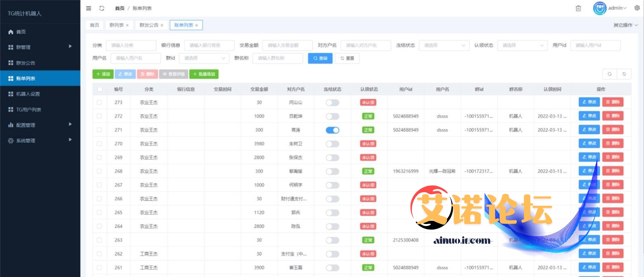Check the checkbox for row 272
The image size is (644, 277).
coord(99,116)
